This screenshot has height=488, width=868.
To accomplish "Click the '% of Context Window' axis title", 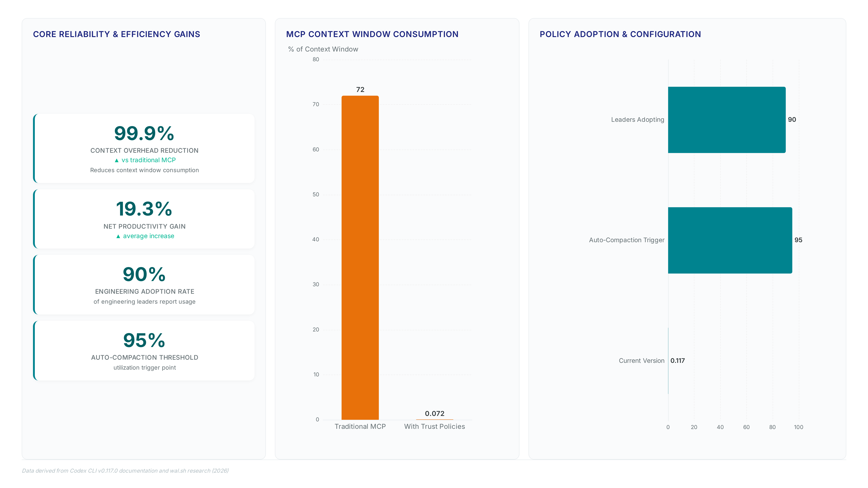I will click(x=323, y=49).
